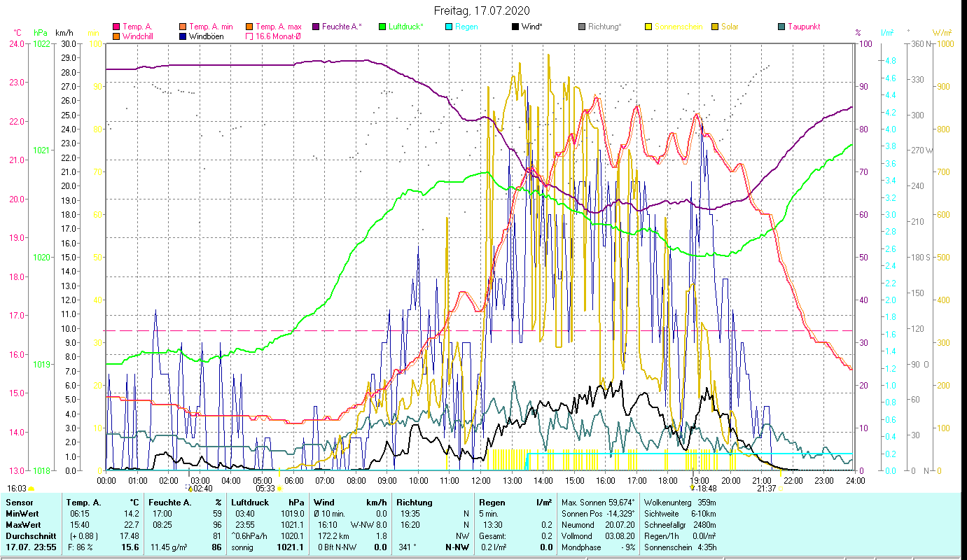Click the 'Neumond 20.07.20' entry

pos(598,525)
